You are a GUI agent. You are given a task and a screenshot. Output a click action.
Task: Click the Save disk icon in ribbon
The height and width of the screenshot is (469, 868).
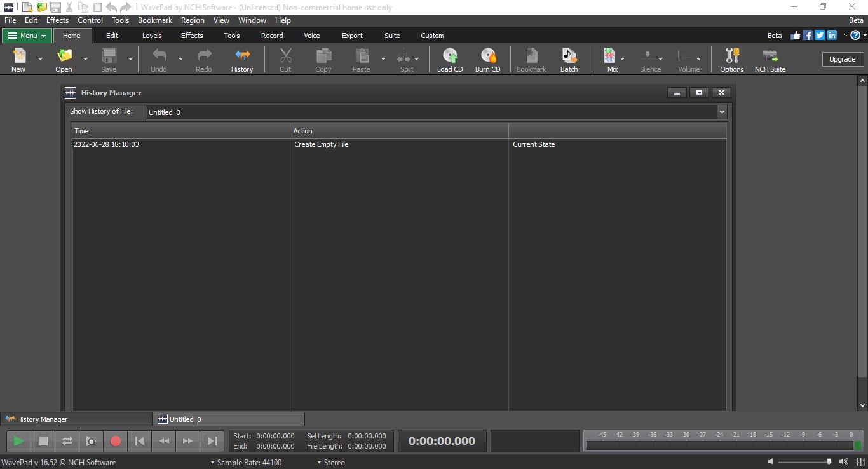click(x=109, y=60)
